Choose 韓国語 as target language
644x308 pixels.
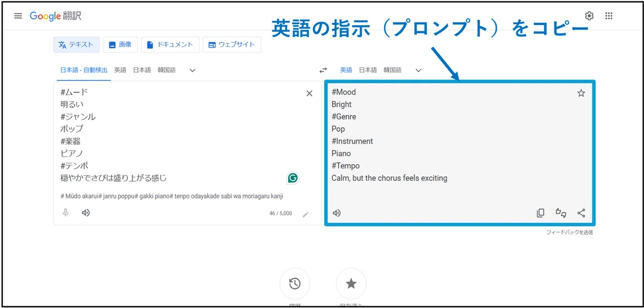click(x=393, y=70)
